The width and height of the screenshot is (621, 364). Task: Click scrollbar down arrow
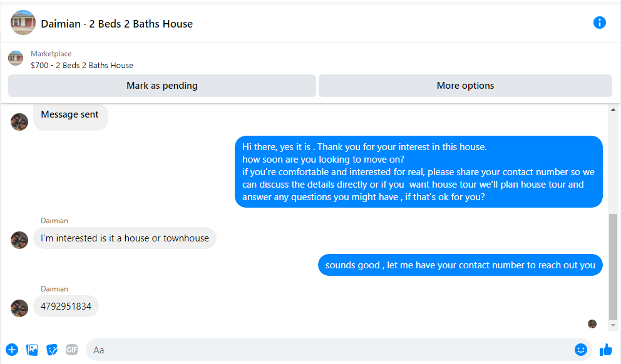click(613, 325)
